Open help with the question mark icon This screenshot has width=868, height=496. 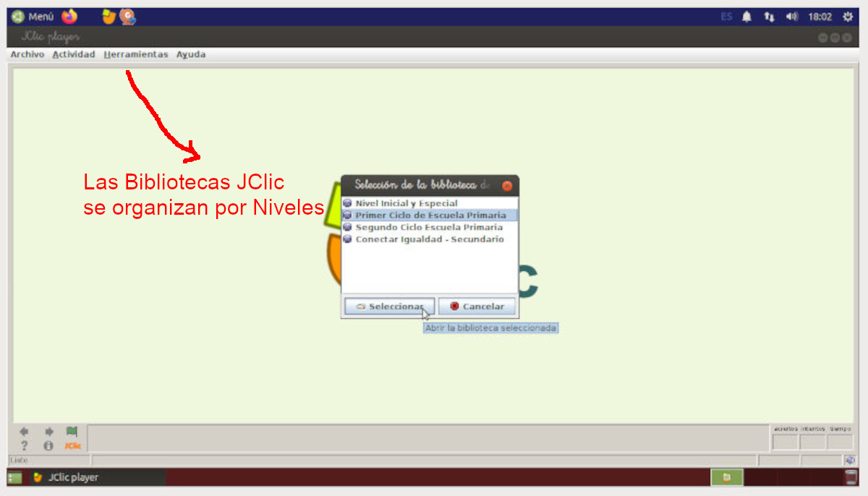click(x=24, y=446)
